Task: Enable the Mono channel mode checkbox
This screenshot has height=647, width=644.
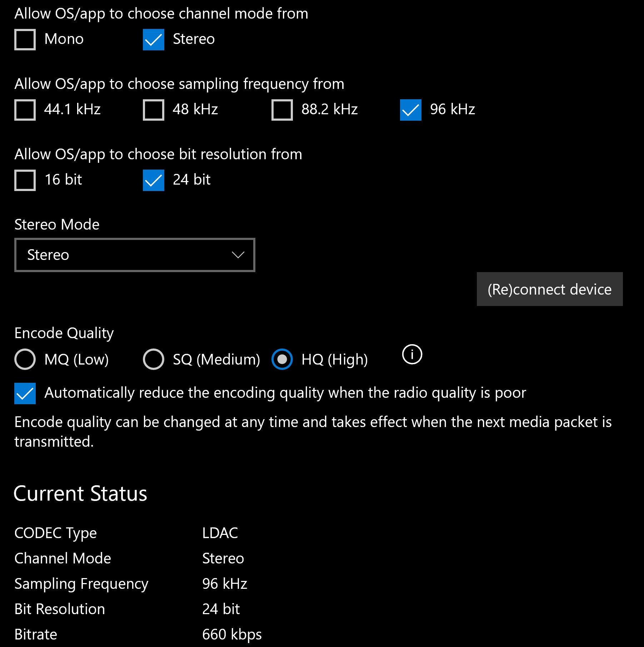Action: coord(25,39)
